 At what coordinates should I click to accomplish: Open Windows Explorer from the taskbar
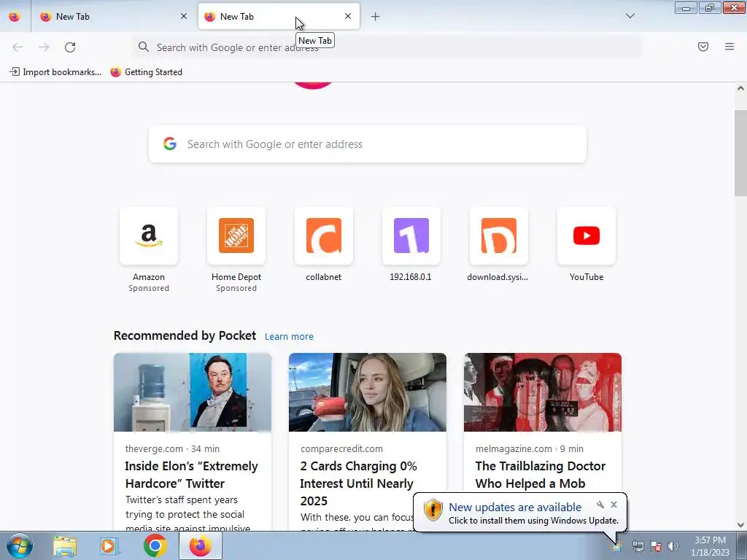coord(65,546)
